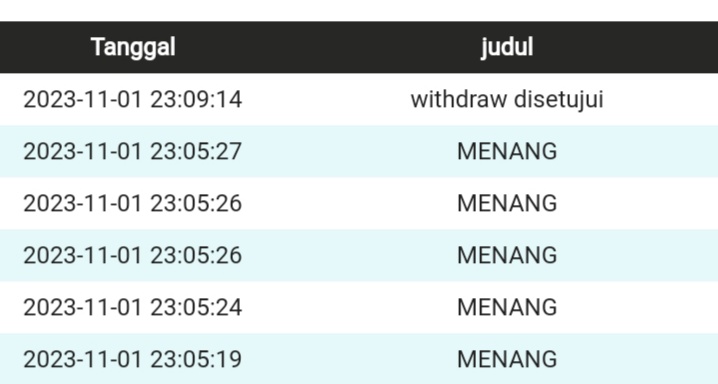Screen dimensions: 718x384
Task: Sort by the Tanggal column header
Action: coord(133,48)
